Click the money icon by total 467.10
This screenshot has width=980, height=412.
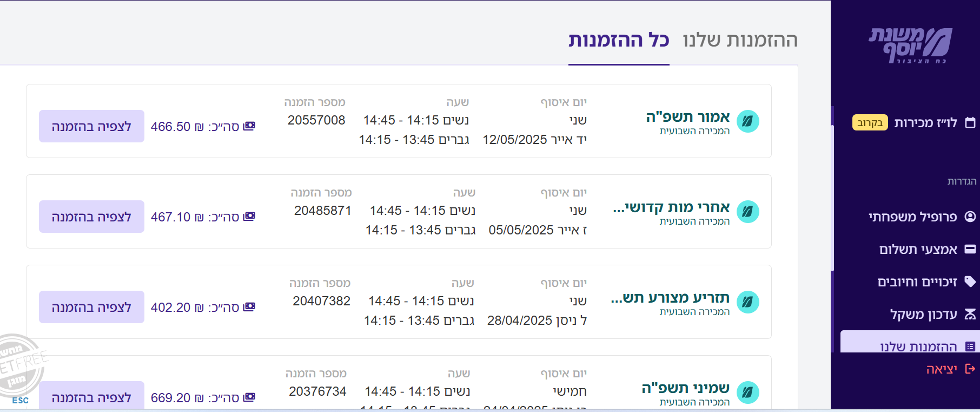[x=249, y=217]
